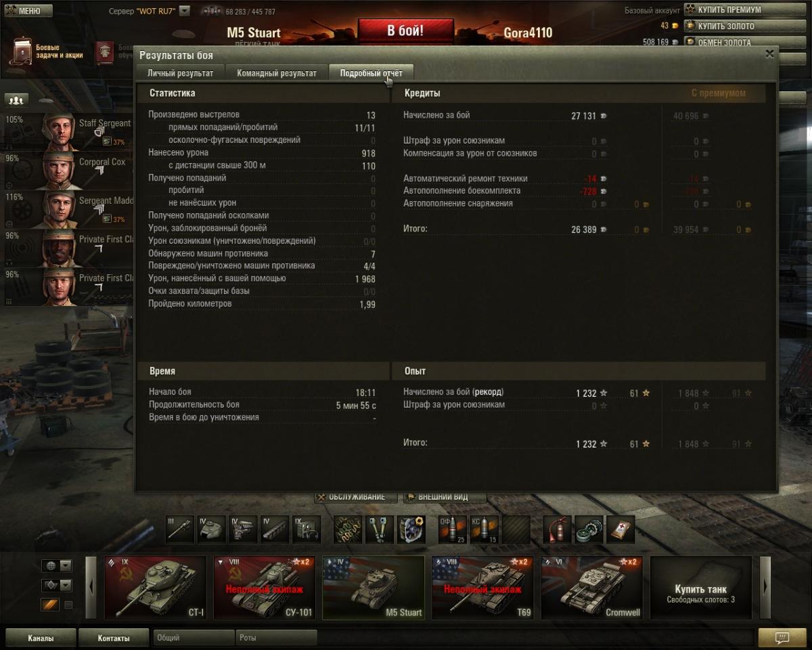Open the chat bubble button

point(782,638)
